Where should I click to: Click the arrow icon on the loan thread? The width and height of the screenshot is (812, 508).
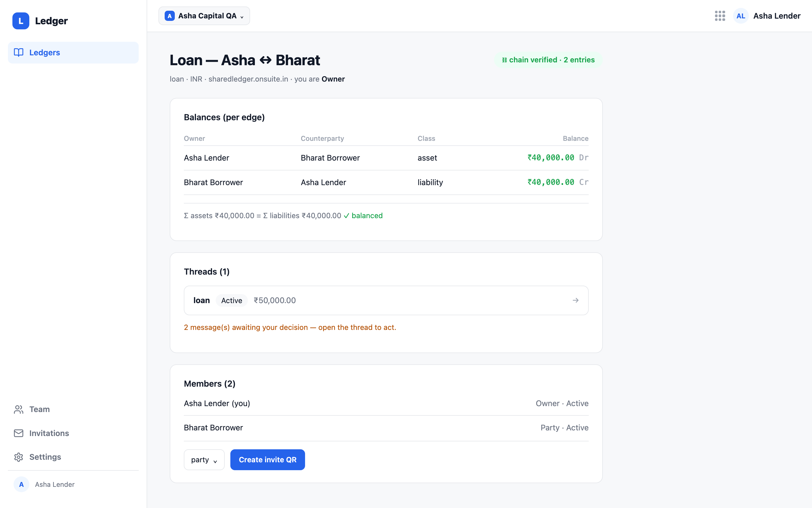tap(575, 300)
